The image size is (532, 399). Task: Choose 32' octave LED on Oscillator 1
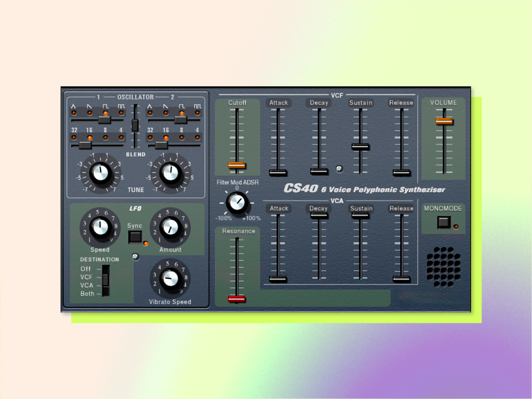click(73, 138)
